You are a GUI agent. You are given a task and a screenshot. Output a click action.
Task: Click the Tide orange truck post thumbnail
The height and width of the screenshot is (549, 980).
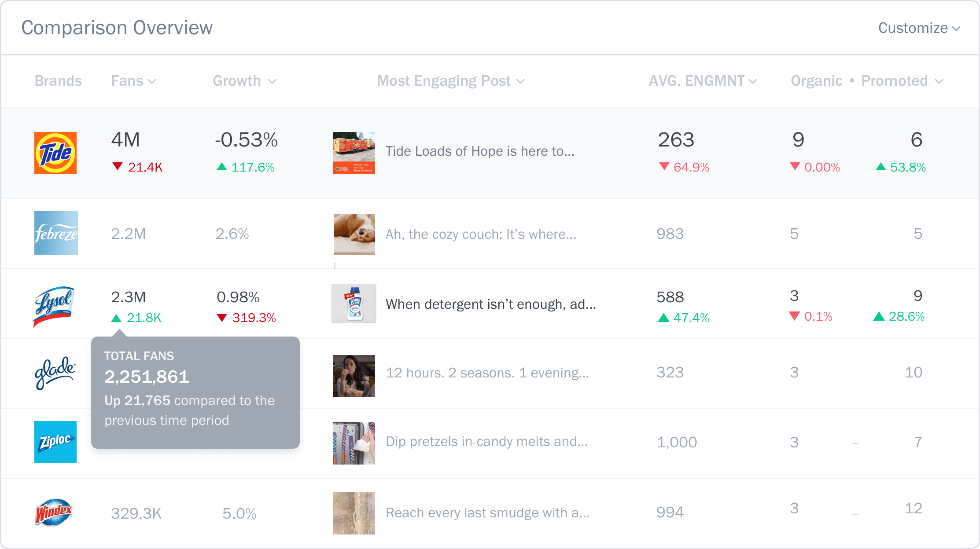[x=354, y=153]
